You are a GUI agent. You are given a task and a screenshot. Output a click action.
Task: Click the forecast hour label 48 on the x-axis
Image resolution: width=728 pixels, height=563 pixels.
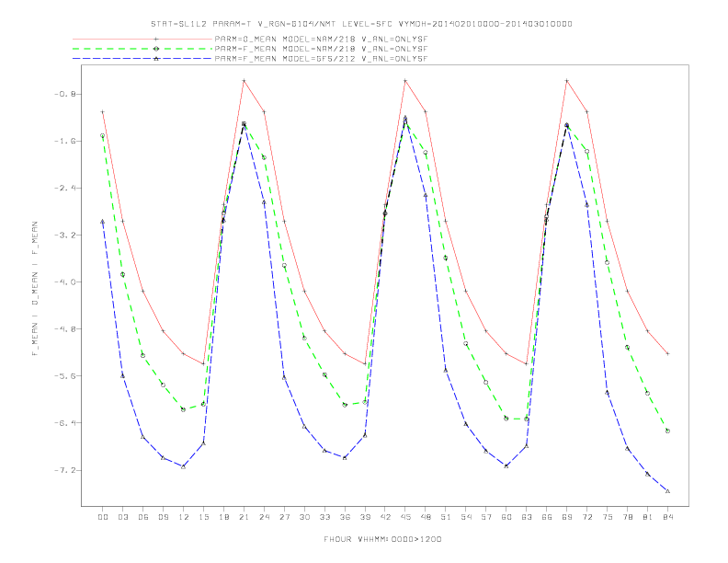tap(426, 517)
